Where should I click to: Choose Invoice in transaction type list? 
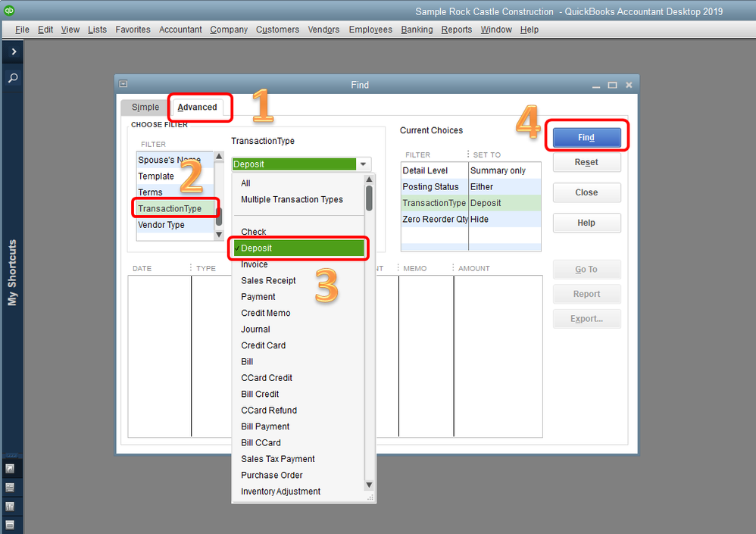pos(298,264)
